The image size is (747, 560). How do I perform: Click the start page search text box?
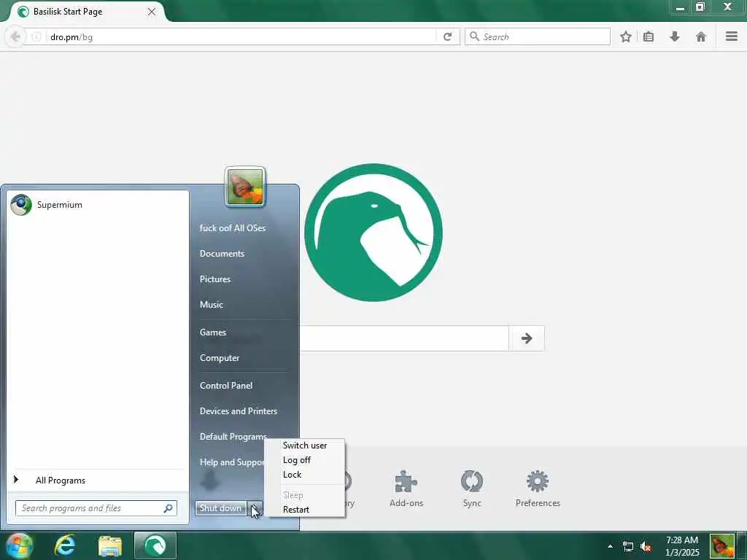click(x=404, y=338)
